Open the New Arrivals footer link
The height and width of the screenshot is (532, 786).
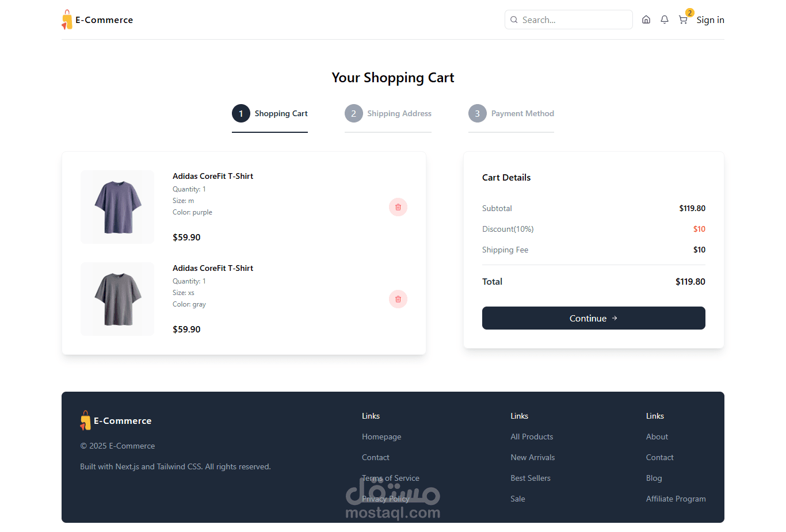coord(533,457)
